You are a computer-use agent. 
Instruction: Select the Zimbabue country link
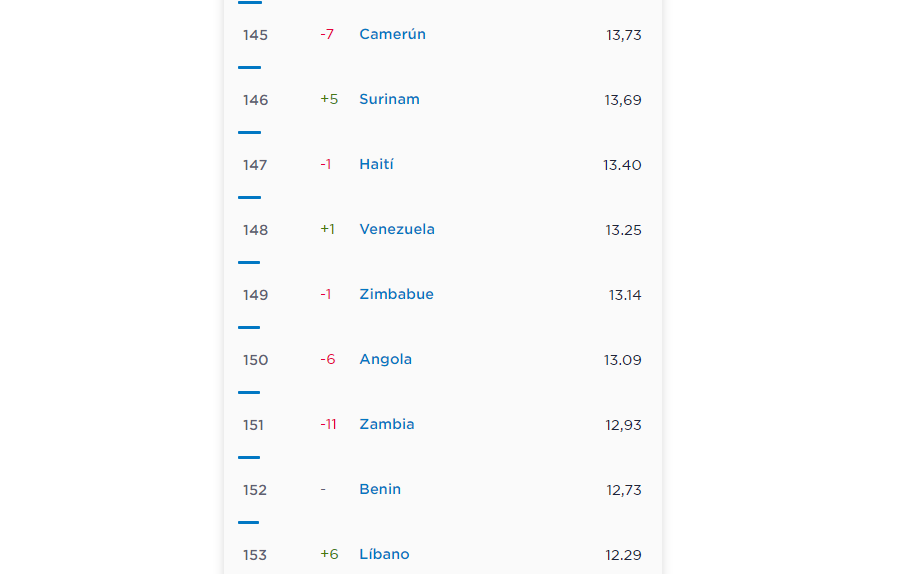point(396,294)
